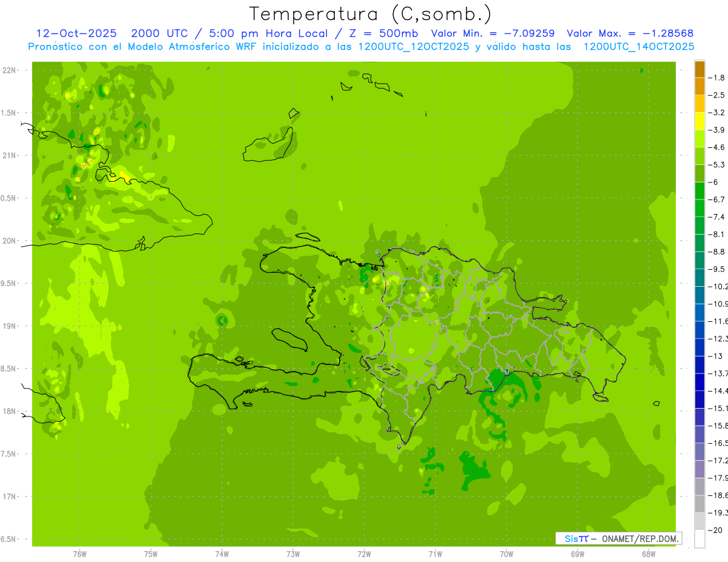Click the 17N latitude axis label
The width and height of the screenshot is (728, 562).
(x=9, y=497)
